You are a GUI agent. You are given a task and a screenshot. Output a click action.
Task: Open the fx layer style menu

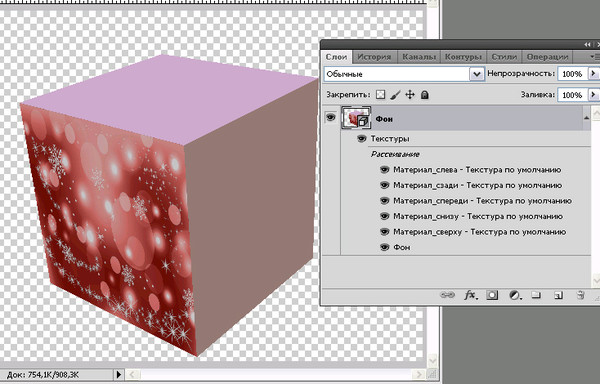pyautogui.click(x=471, y=295)
